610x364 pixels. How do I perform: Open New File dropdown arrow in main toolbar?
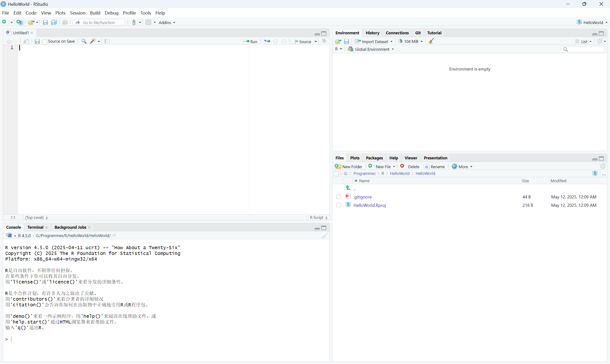click(x=11, y=23)
